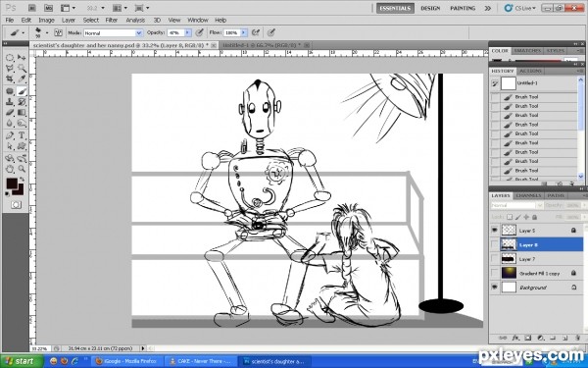Open the Layer menu
The image size is (588, 368).
(69, 21)
